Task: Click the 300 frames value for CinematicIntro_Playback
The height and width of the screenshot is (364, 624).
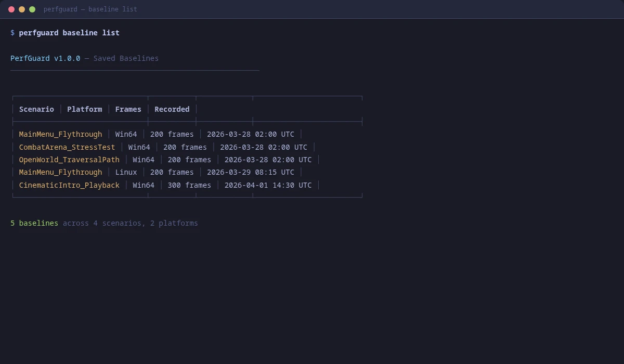Action: tap(190, 185)
